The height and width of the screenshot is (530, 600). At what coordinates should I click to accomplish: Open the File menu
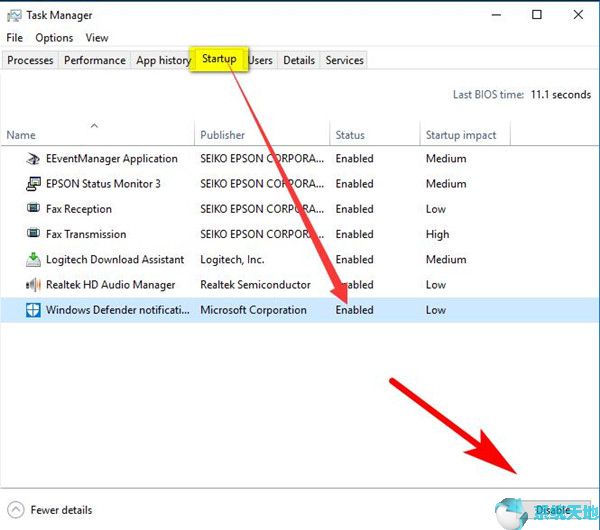click(15, 38)
